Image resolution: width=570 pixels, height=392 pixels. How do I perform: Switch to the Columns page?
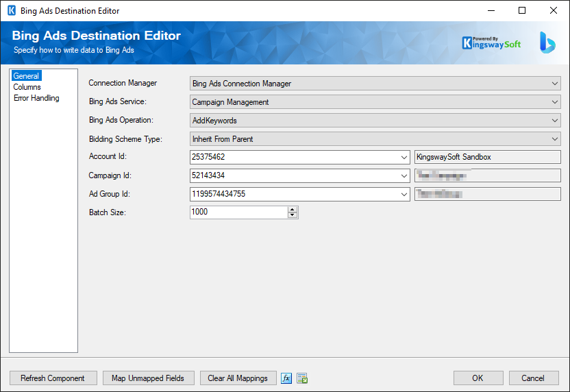[x=27, y=87]
